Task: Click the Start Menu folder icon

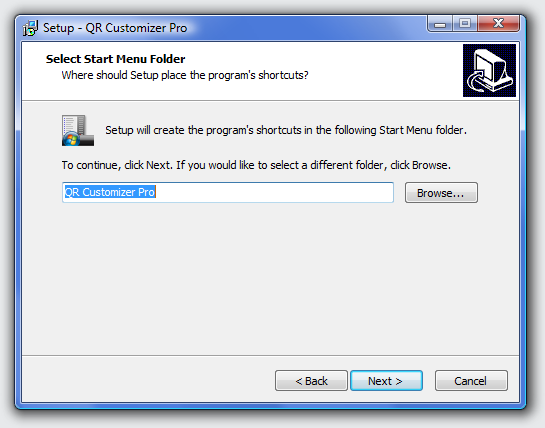Action: click(78, 130)
